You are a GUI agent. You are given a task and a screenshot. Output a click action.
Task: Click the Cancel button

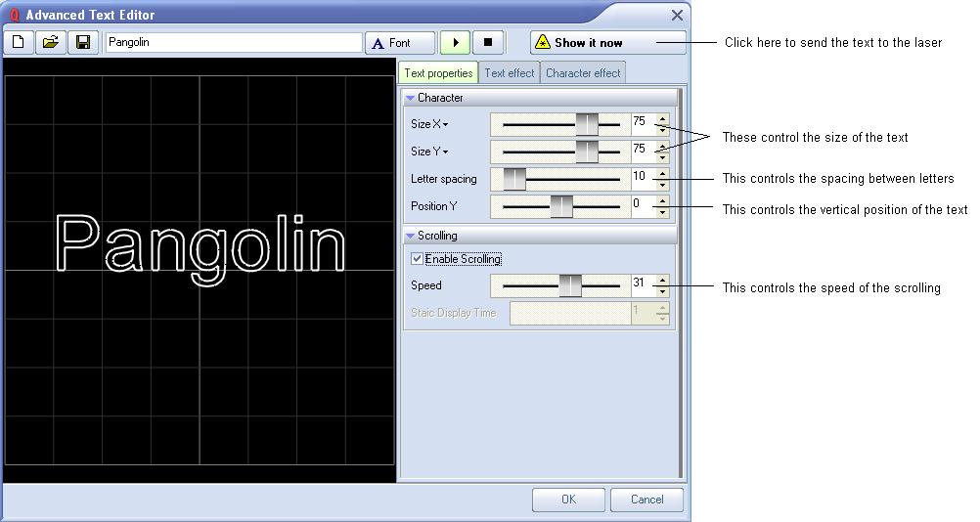click(x=646, y=500)
